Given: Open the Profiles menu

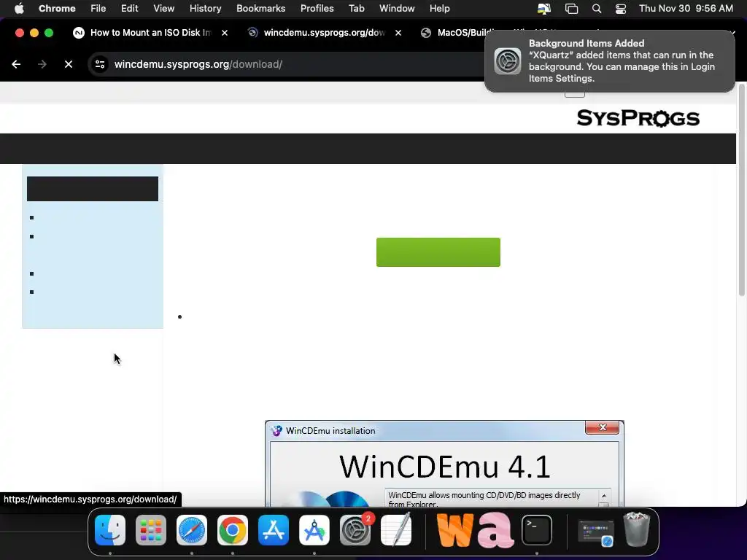Looking at the screenshot, I should 317,9.
